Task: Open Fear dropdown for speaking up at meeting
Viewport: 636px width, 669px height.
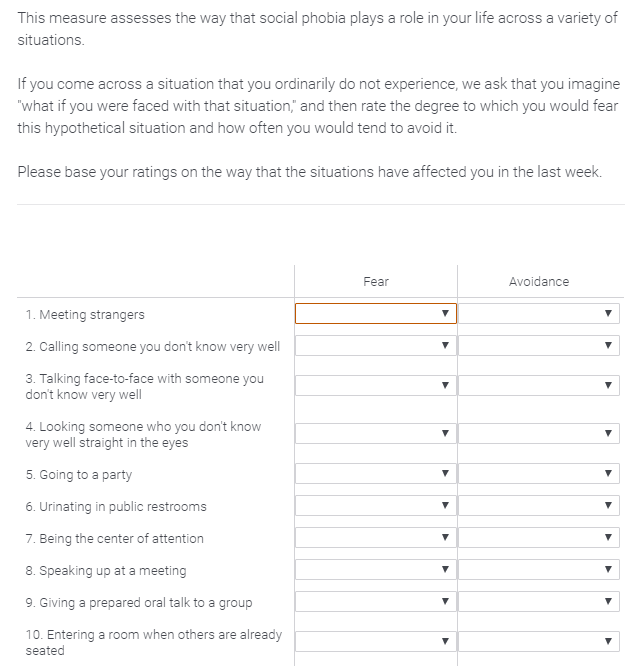Action: click(x=376, y=570)
